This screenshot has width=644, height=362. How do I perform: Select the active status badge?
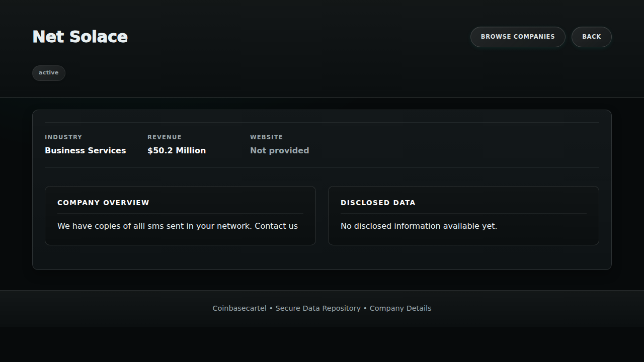(49, 73)
